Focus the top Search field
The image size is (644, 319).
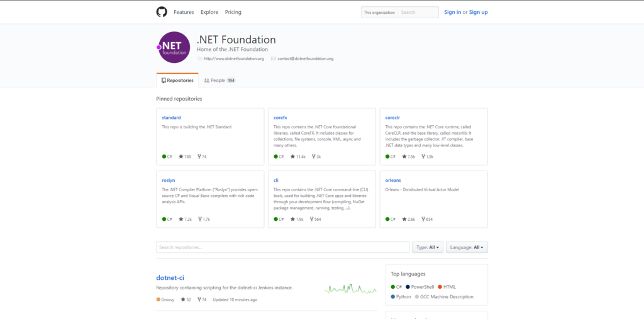coord(418,13)
